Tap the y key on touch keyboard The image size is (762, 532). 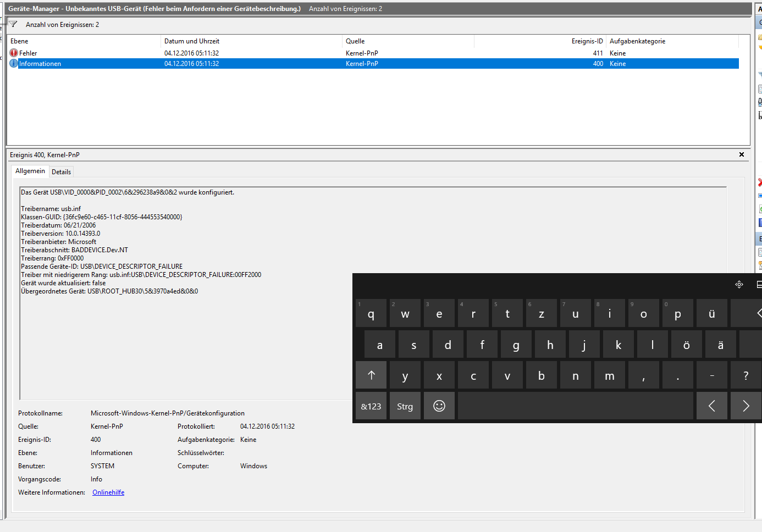tap(405, 375)
